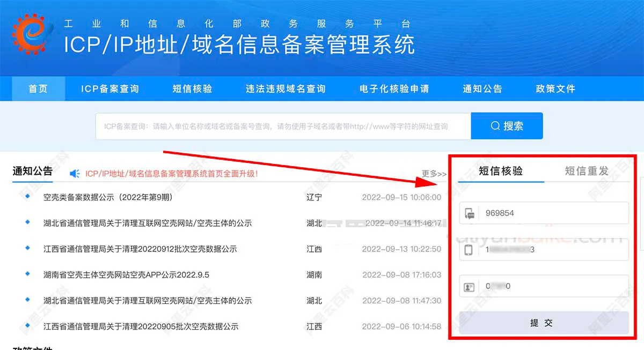Screen dimensions: 644x350
Task: Click the 更多>> link
Action: tap(435, 173)
